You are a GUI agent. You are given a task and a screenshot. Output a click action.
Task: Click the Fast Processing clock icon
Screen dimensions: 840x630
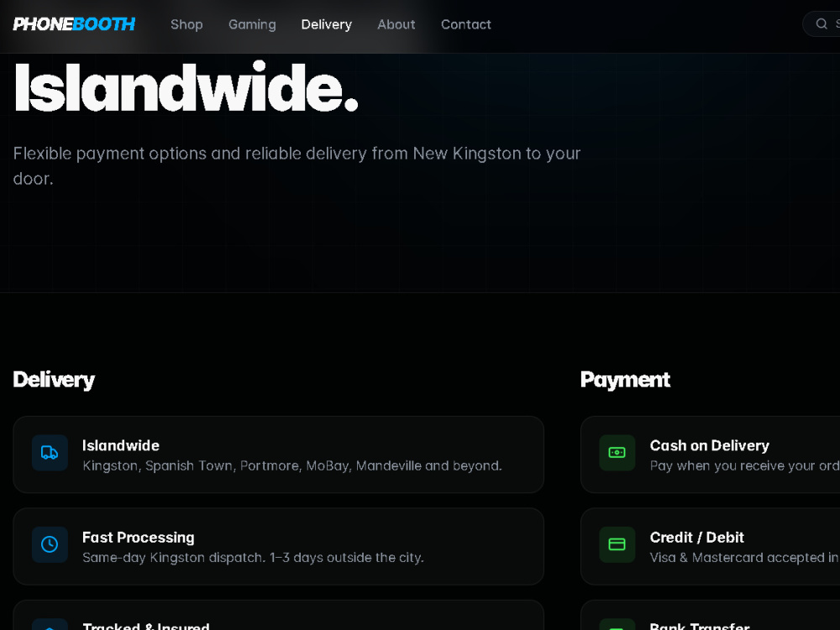pyautogui.click(x=50, y=544)
